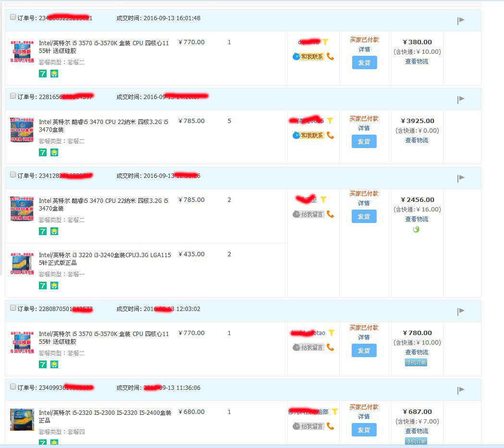
Task: Click 给我留言 button in the ¥2456.00 order
Action: [x=308, y=214]
